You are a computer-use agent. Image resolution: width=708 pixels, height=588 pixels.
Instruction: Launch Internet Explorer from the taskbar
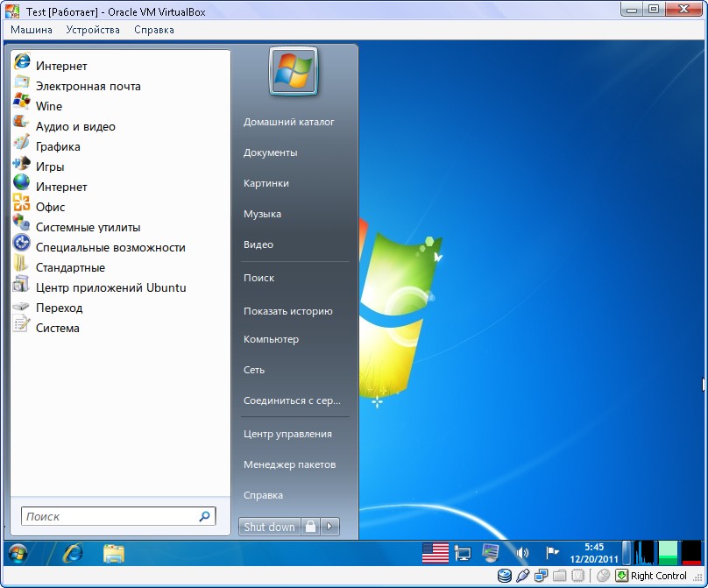(x=73, y=553)
